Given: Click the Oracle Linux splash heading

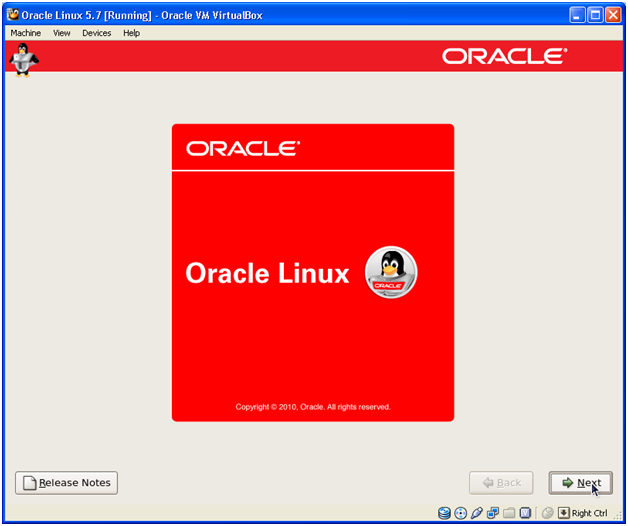Looking at the screenshot, I should [x=267, y=273].
